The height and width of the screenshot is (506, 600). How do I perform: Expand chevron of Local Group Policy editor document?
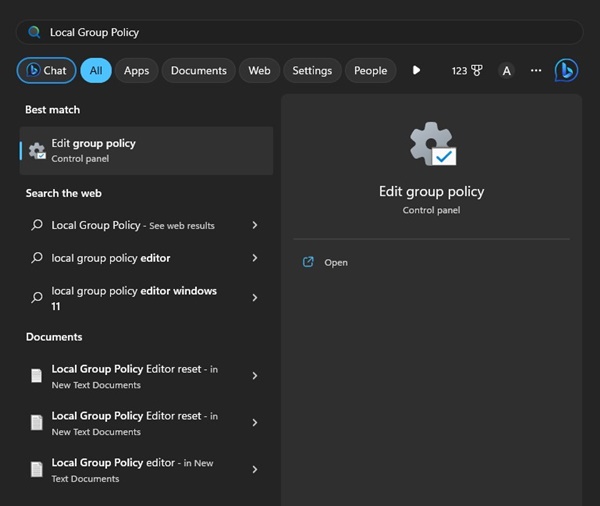pyautogui.click(x=255, y=470)
